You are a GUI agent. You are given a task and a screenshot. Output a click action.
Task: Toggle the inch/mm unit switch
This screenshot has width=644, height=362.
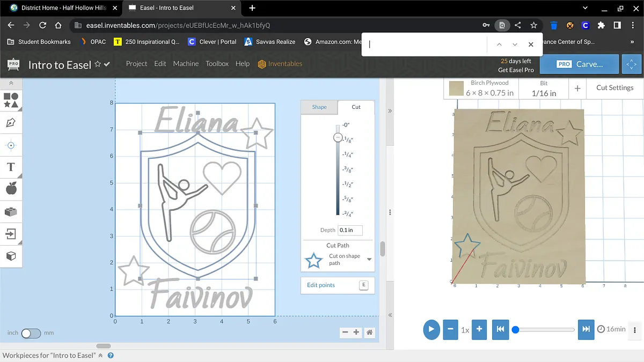[31, 333]
